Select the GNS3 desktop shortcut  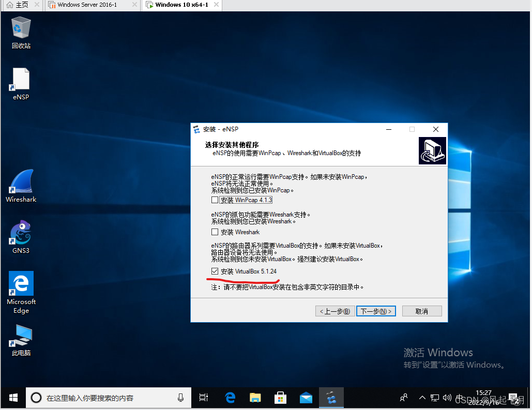point(21,237)
